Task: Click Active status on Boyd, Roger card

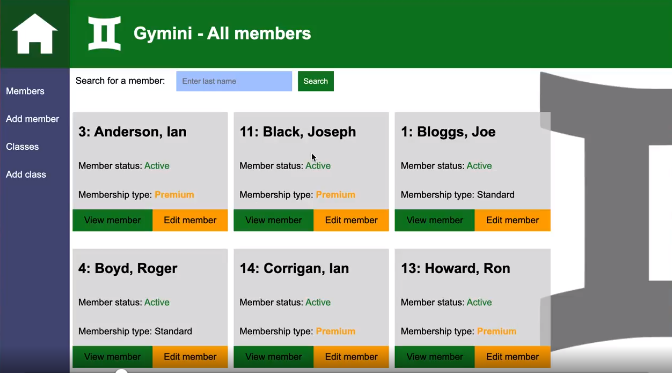Action: (157, 302)
